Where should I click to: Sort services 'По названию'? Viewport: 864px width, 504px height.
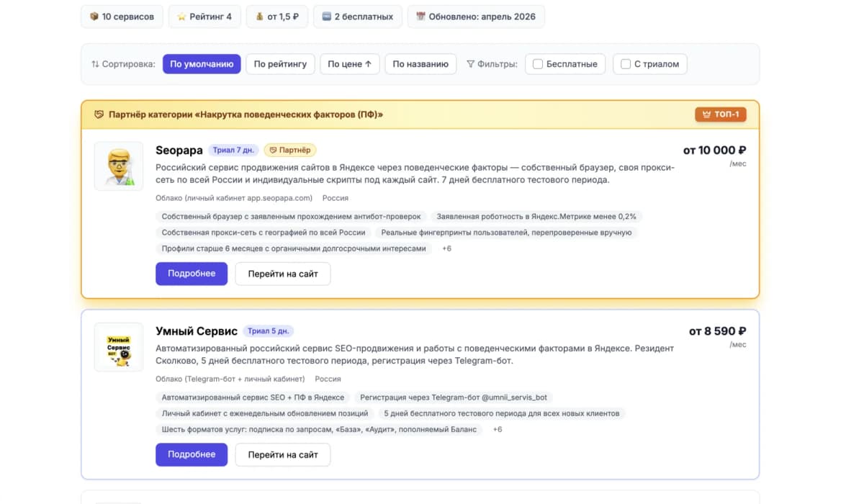(x=420, y=64)
